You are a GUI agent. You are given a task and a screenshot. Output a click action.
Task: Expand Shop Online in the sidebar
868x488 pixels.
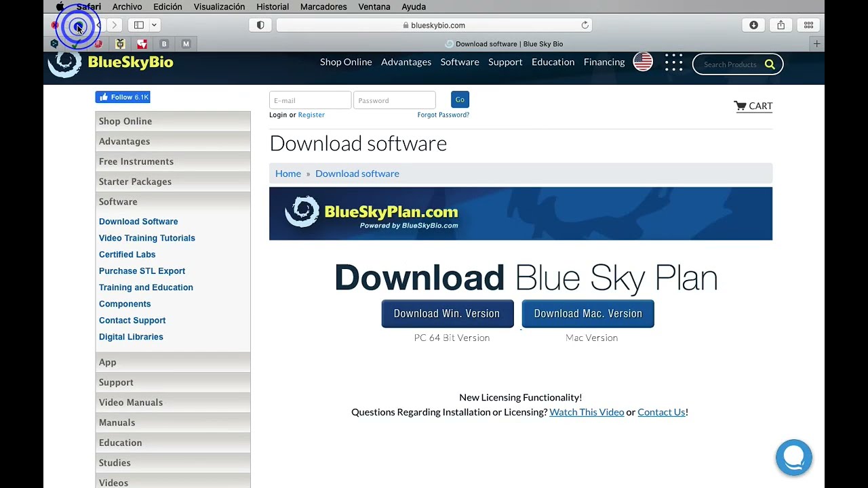click(x=173, y=121)
